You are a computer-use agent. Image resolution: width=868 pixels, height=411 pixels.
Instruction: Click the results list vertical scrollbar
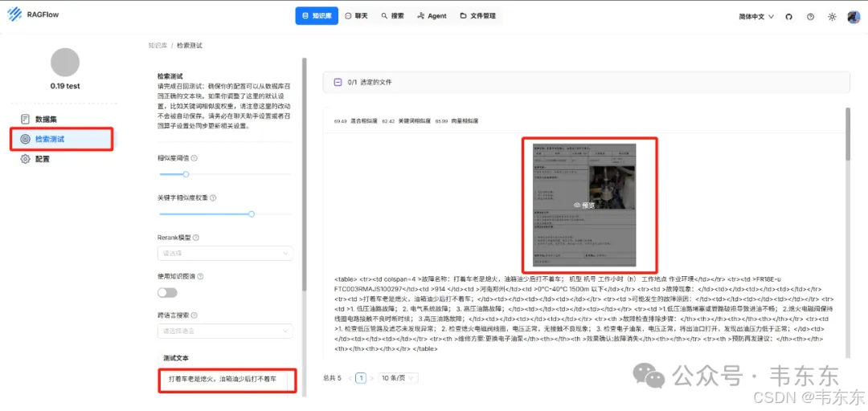[848, 134]
